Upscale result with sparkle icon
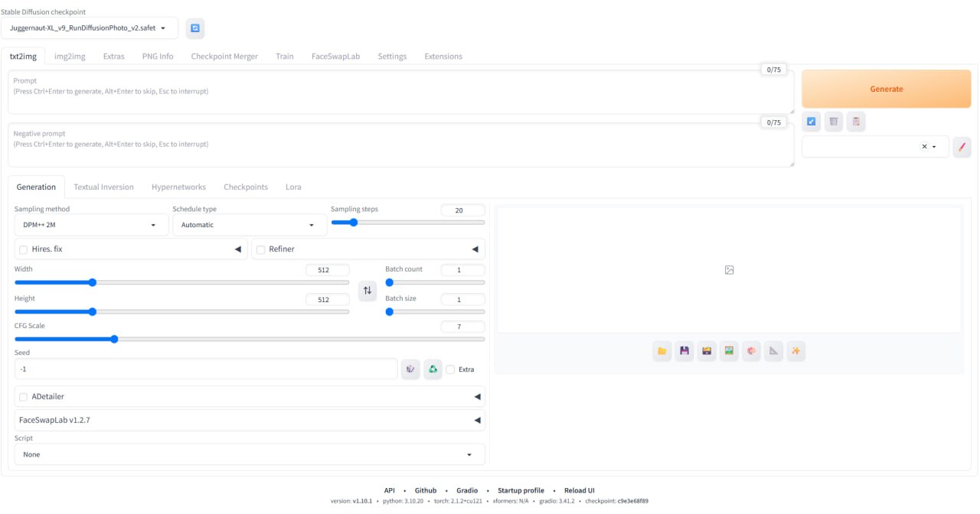The height and width of the screenshot is (514, 980). (795, 351)
